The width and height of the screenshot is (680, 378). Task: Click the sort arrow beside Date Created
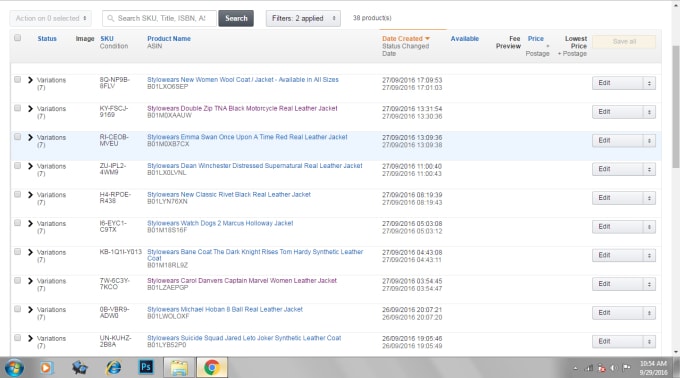point(428,39)
